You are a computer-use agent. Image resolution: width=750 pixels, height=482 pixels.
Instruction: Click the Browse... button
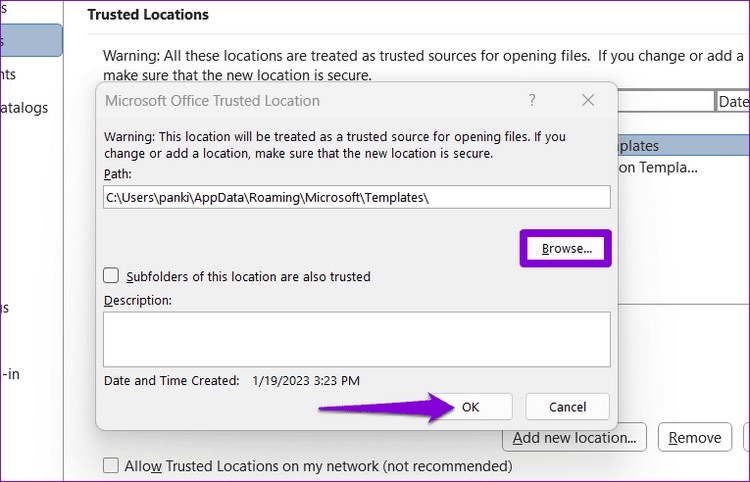point(566,249)
